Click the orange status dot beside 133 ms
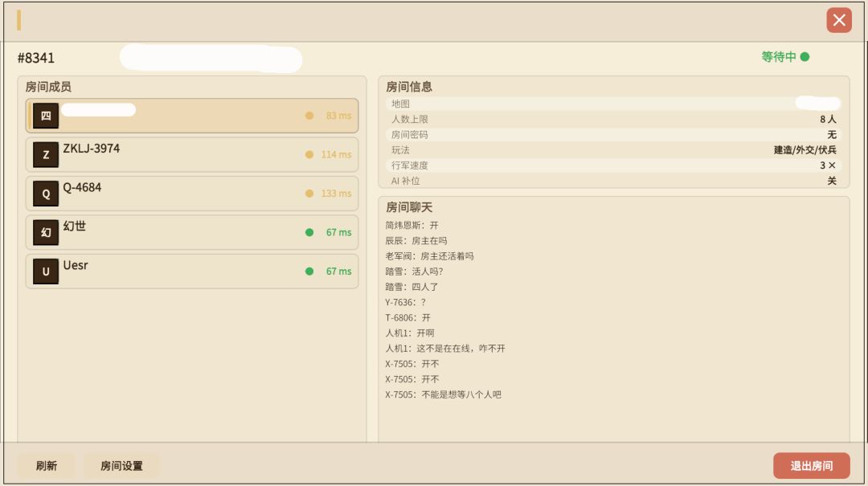This screenshot has width=868, height=486. [309, 193]
